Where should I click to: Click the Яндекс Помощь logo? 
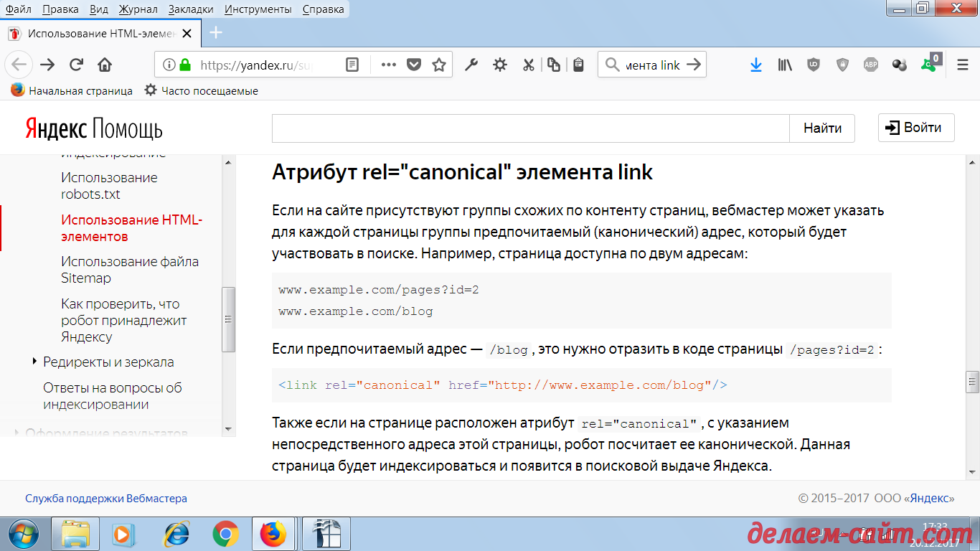94,128
